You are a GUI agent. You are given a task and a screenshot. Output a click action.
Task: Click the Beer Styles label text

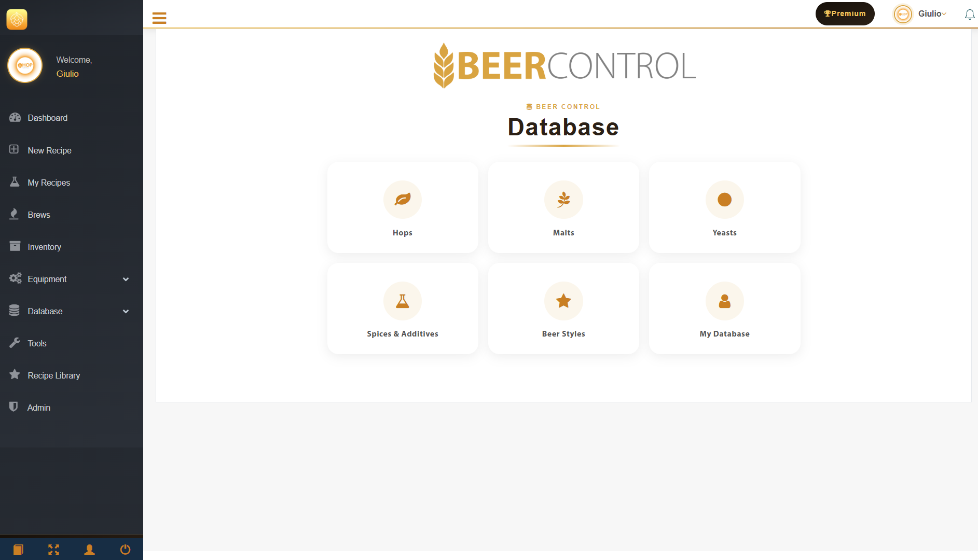click(x=563, y=334)
